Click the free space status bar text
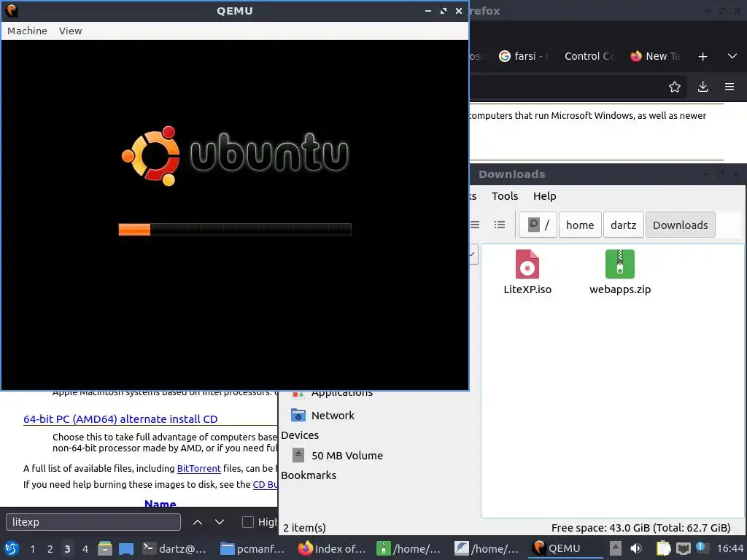Screen dimensions: 747x560 tap(640, 528)
